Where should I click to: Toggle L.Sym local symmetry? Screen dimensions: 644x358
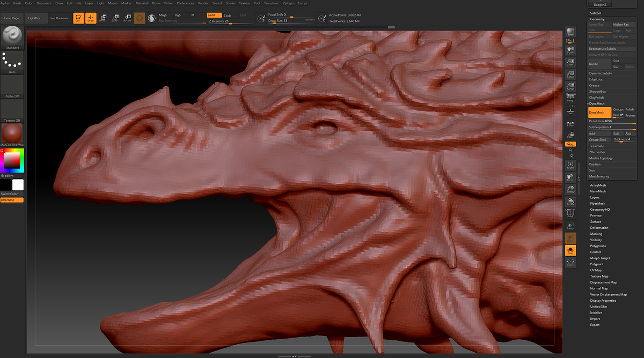570,123
